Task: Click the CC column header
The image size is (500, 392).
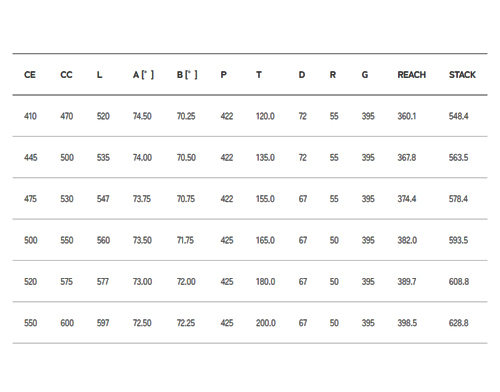Action: pos(66,75)
